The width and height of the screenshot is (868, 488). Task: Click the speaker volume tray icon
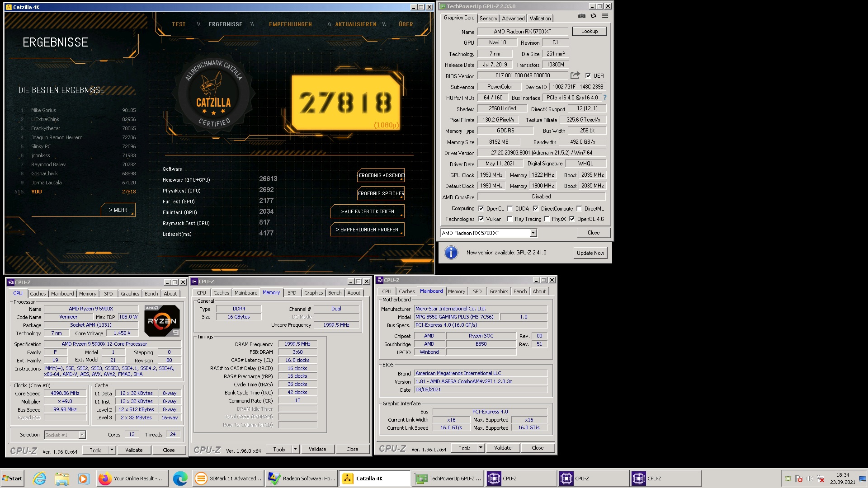coord(809,479)
